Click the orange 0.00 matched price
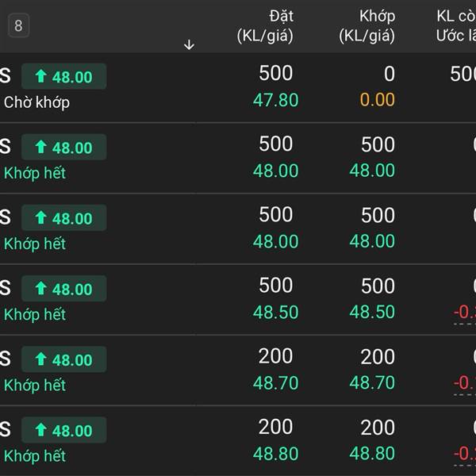Viewport: 476px width, 476px height. click(x=377, y=100)
